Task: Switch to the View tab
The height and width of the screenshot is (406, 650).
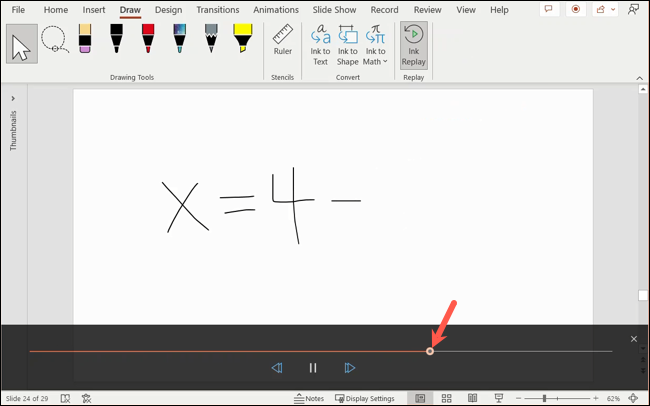Action: [x=466, y=10]
